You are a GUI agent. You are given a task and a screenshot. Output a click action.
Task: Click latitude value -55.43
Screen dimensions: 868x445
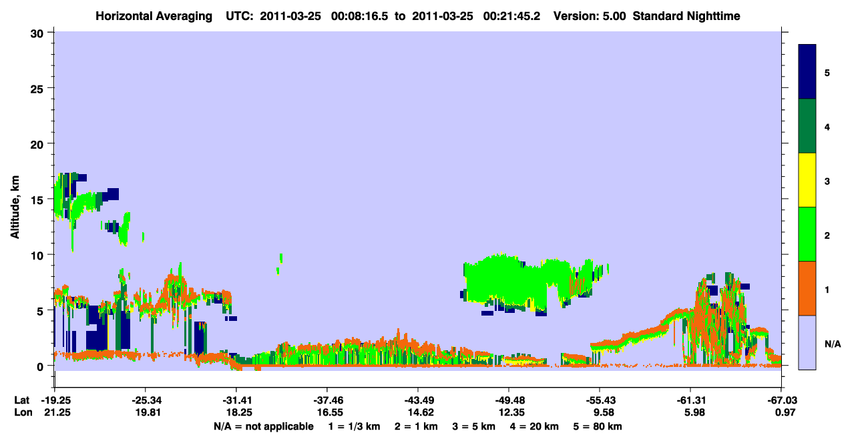(600, 400)
